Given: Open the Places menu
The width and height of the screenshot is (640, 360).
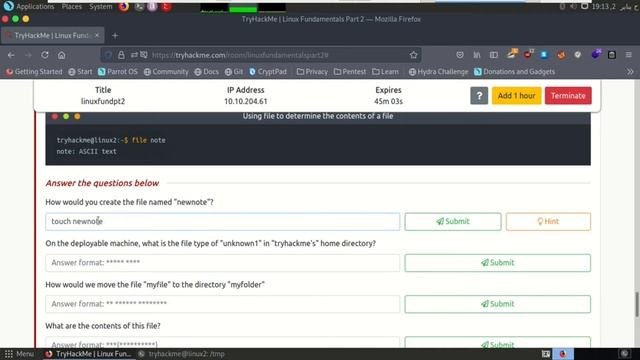Looking at the screenshot, I should pos(72,7).
